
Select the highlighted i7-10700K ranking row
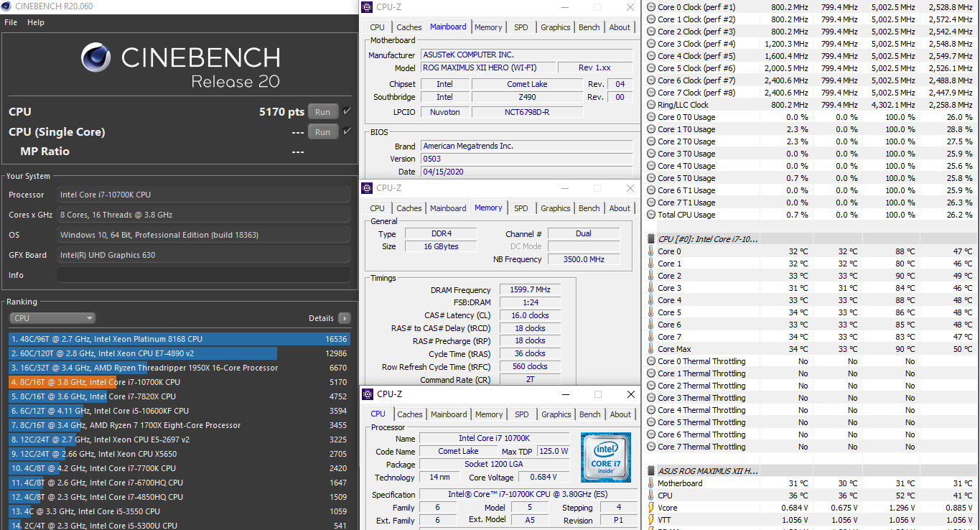point(179,382)
